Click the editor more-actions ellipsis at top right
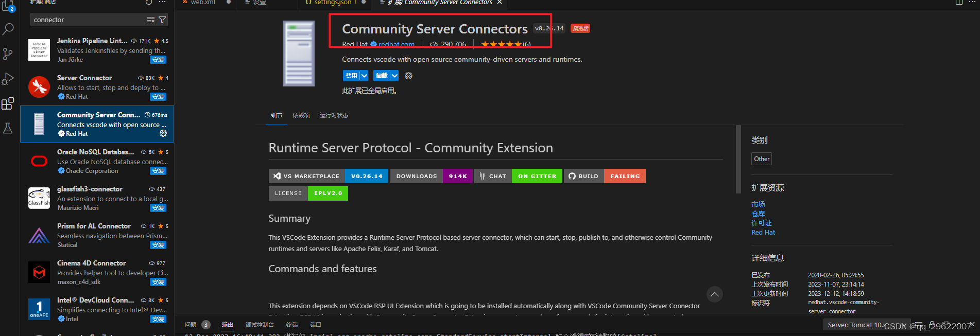Viewport: 980px width, 336px height. coord(972,2)
